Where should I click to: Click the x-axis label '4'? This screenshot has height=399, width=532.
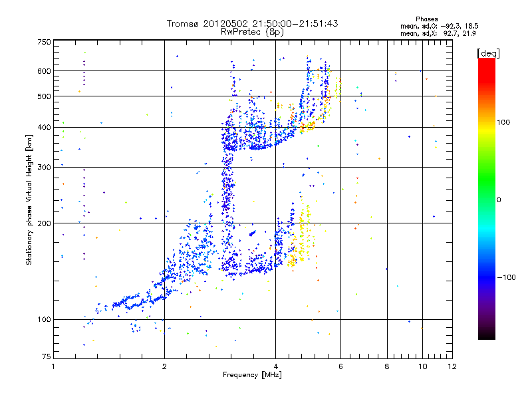click(275, 366)
